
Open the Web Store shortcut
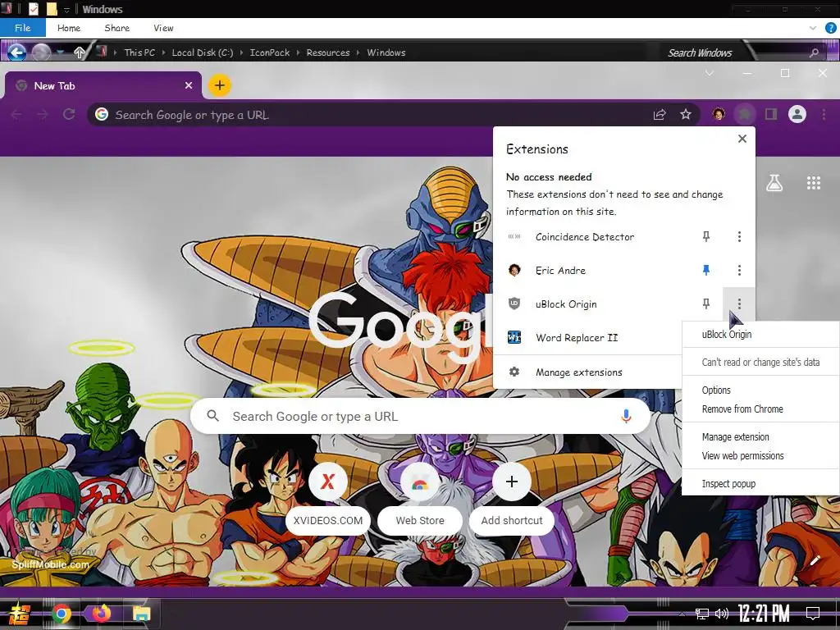point(420,499)
